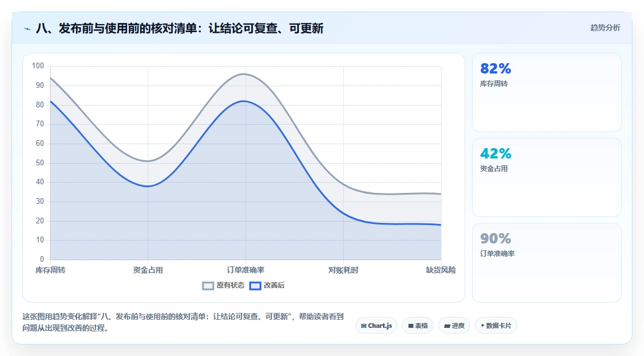Screen dimensions: 644x356
Task: Click the chart description paragraph below the chart
Action: tap(183, 322)
